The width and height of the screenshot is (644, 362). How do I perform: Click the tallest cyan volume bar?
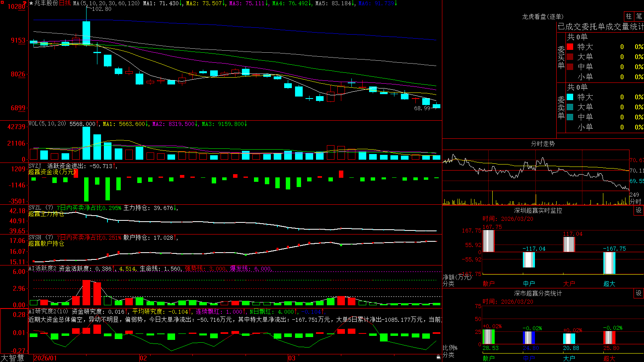86,144
